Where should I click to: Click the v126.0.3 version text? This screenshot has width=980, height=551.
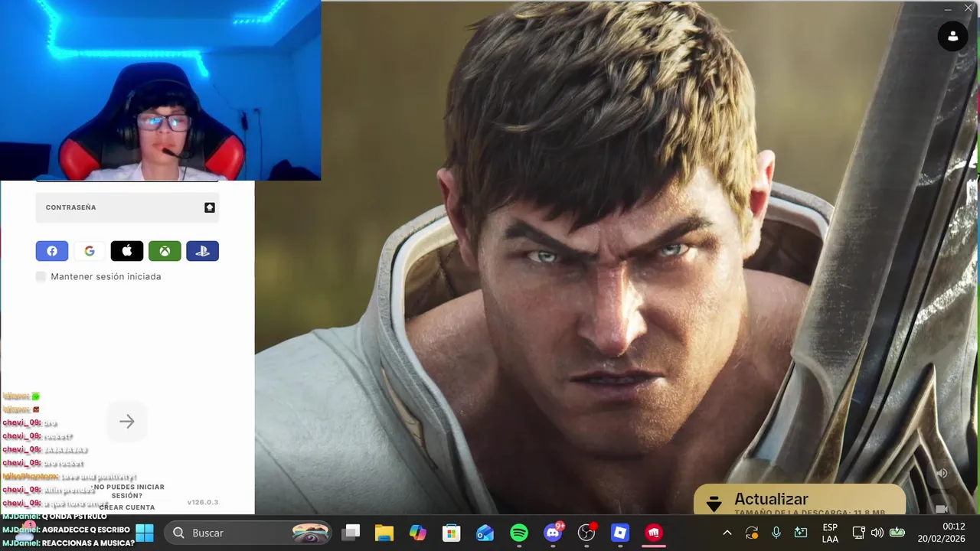(x=203, y=502)
